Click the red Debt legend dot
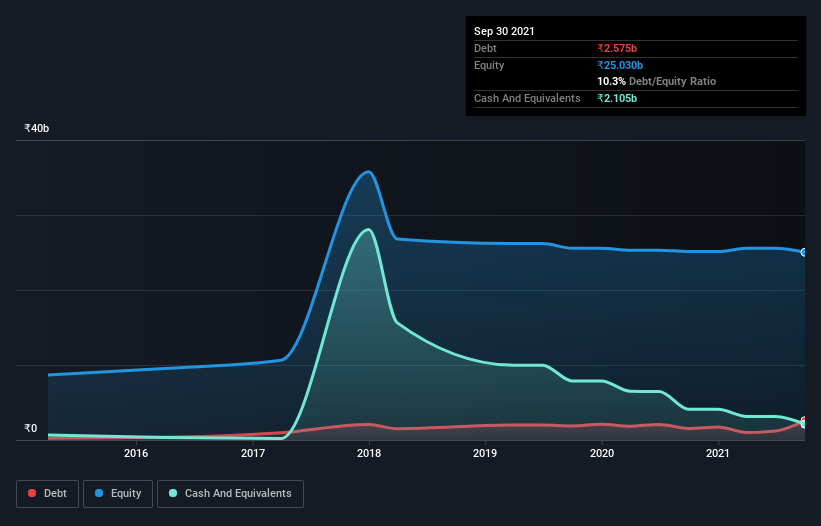 click(32, 493)
